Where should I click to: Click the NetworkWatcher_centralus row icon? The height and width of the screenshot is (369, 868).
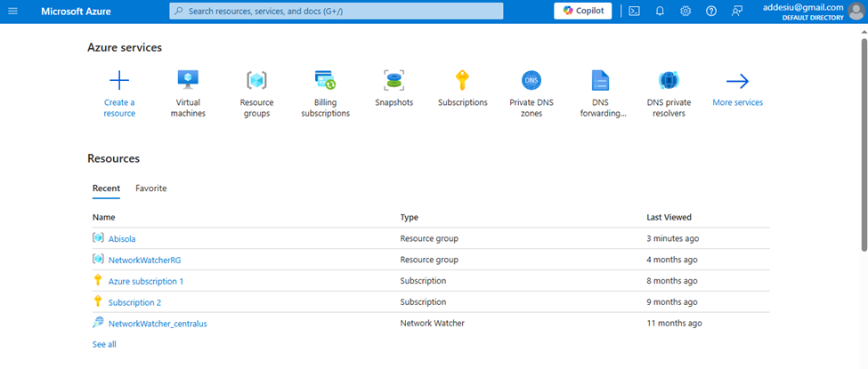[x=98, y=323]
